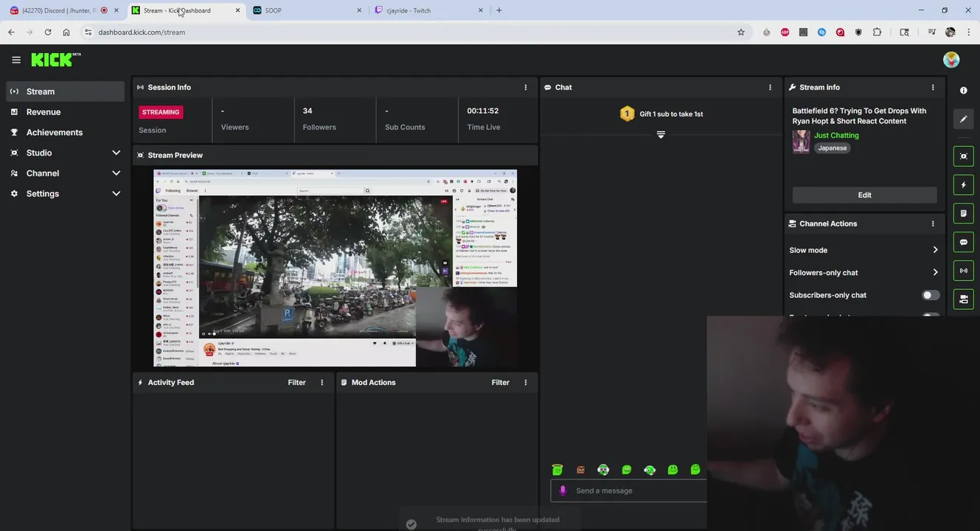The width and height of the screenshot is (980, 531).
Task: Click the 00:11:52 Time Live value
Action: click(483, 111)
